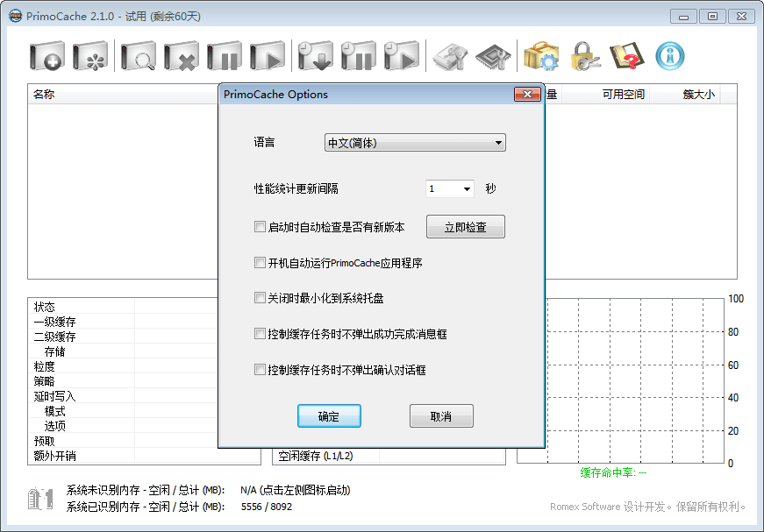Viewport: 764px width, 532px height.
Task: Click the 空闲缓存 (L1/L2) row
Action: click(x=389, y=456)
